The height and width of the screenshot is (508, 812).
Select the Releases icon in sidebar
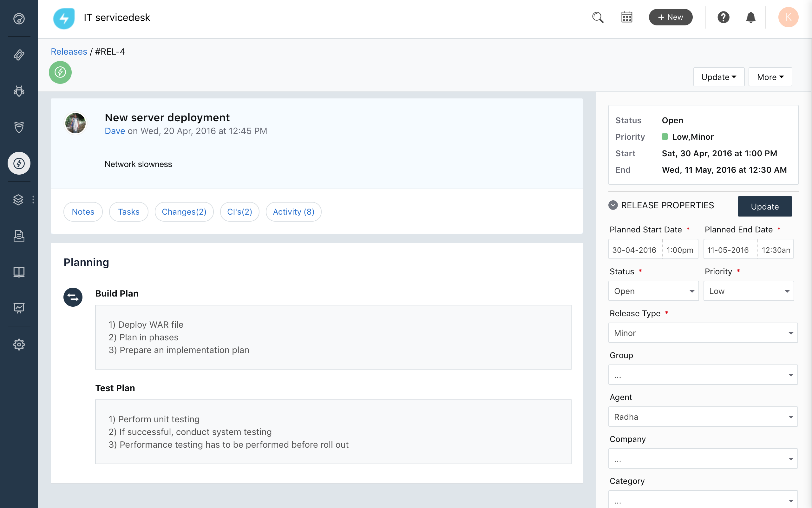19,163
